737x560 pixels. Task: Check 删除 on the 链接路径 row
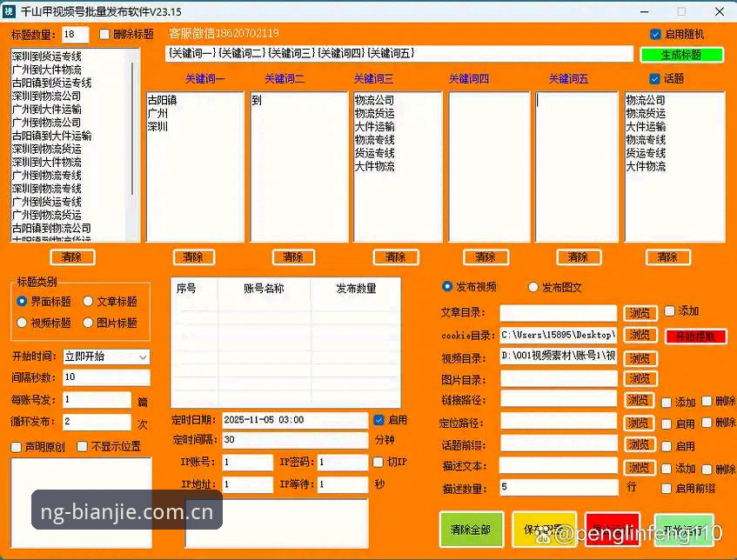tap(707, 401)
